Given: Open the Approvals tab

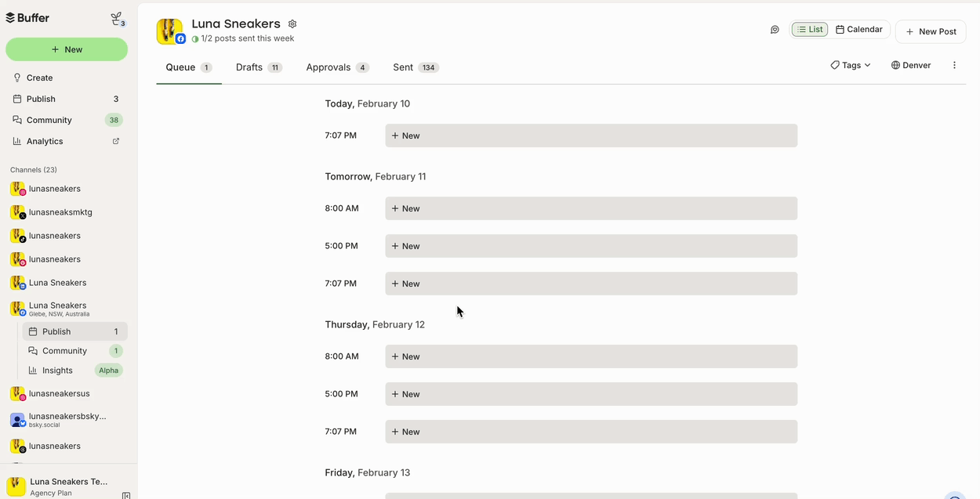Looking at the screenshot, I should pos(328,67).
